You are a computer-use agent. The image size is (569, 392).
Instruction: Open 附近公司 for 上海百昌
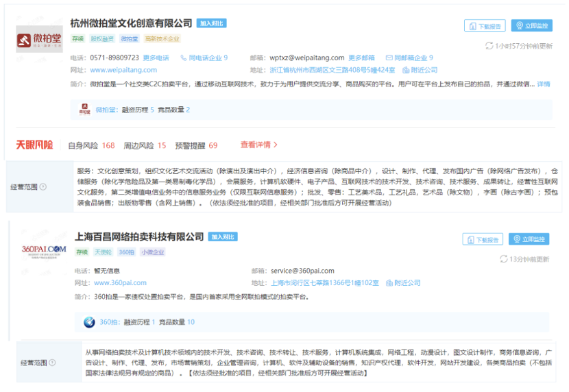(407, 283)
